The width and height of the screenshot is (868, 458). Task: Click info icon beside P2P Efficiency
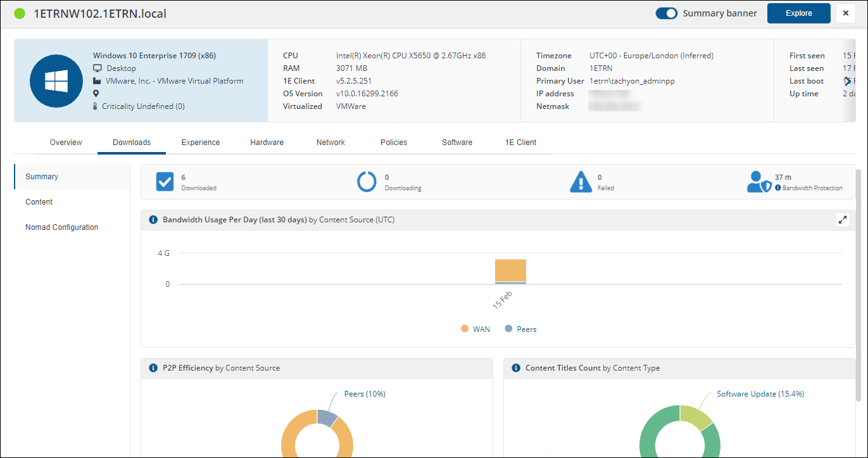[x=153, y=368]
